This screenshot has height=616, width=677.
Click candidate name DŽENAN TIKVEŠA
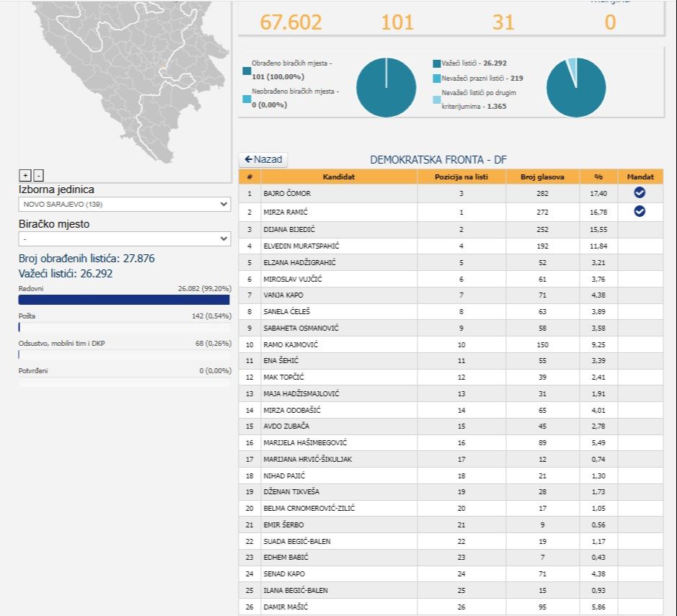pyautogui.click(x=291, y=492)
